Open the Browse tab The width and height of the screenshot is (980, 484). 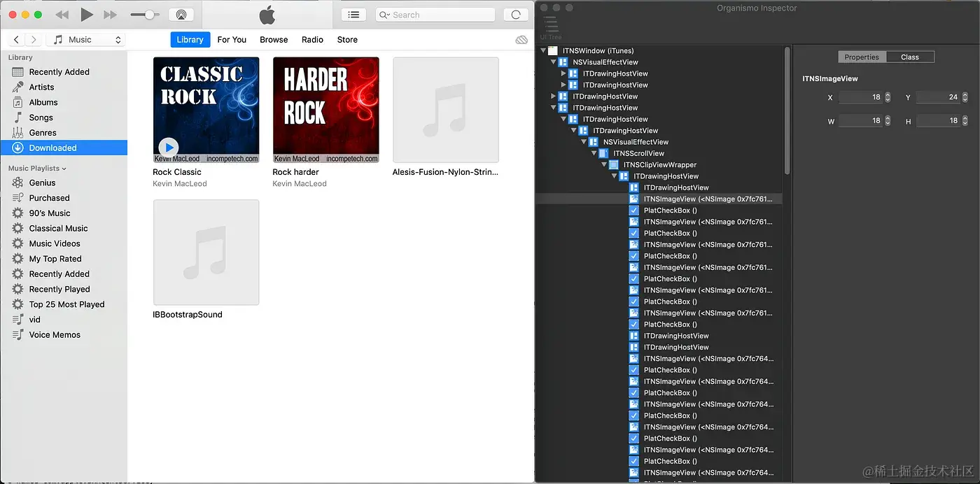[x=274, y=40]
